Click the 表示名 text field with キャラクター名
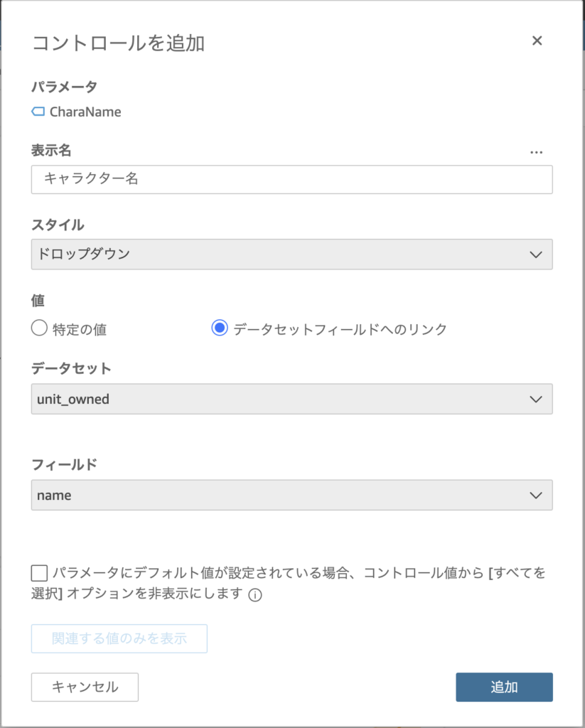585x728 pixels. (x=291, y=179)
